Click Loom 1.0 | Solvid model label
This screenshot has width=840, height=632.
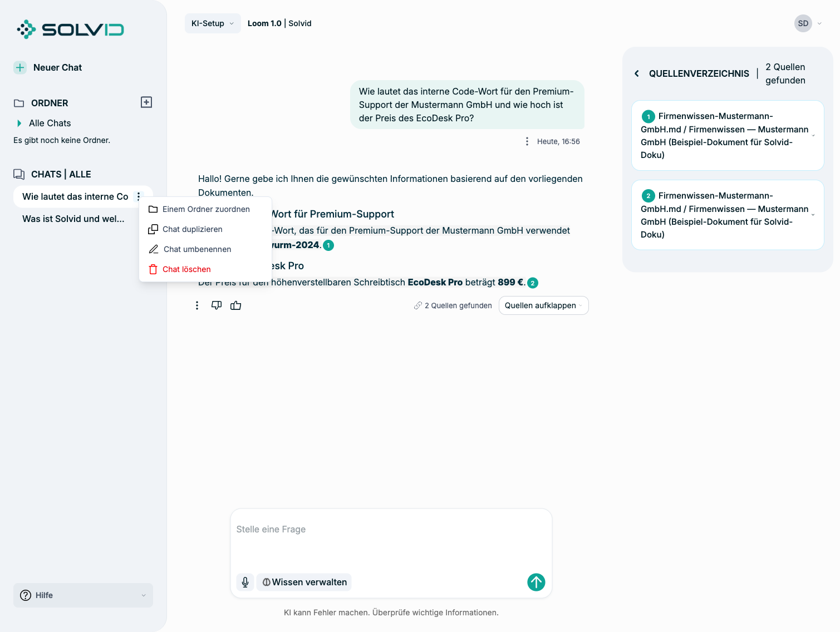point(279,23)
